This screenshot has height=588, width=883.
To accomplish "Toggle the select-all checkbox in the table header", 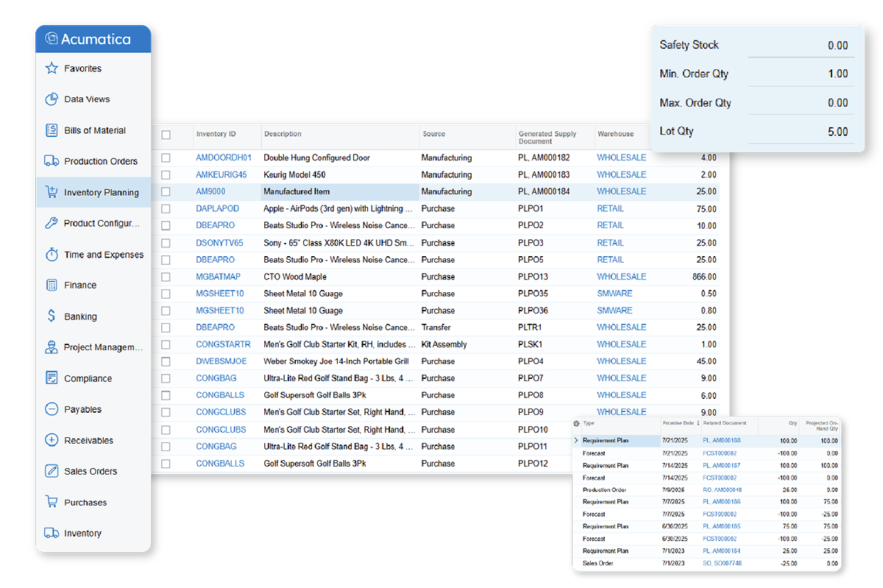I will coord(166,135).
